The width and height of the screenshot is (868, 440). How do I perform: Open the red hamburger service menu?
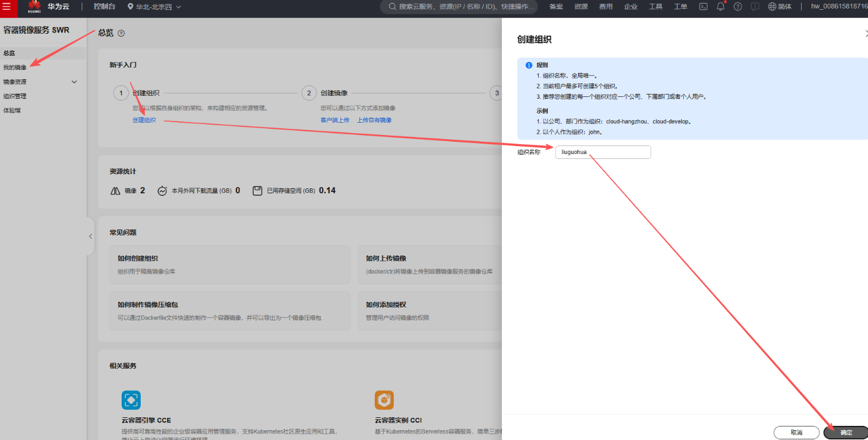[x=7, y=7]
